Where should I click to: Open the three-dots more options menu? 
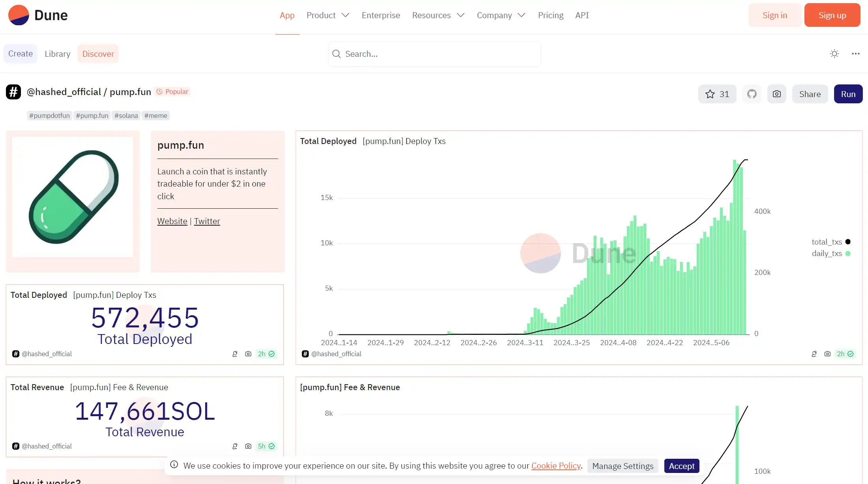[x=855, y=54]
